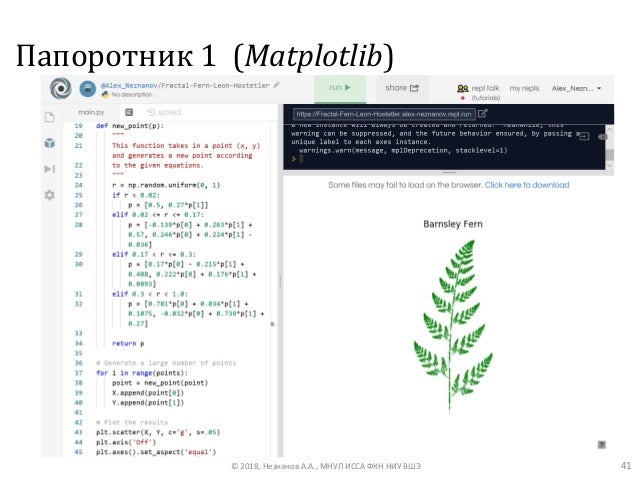Expand the Alex_Nezn account dropdown

pyautogui.click(x=576, y=88)
